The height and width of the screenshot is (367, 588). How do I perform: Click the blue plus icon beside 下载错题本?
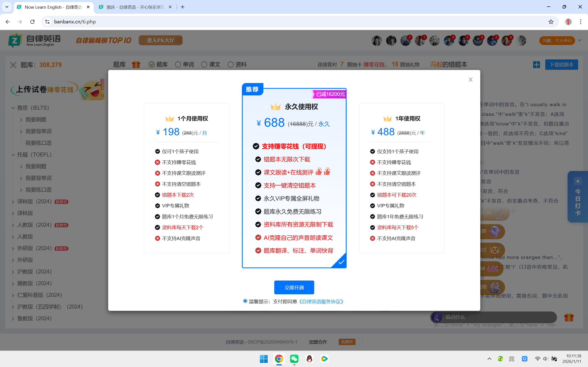pyautogui.click(x=537, y=65)
